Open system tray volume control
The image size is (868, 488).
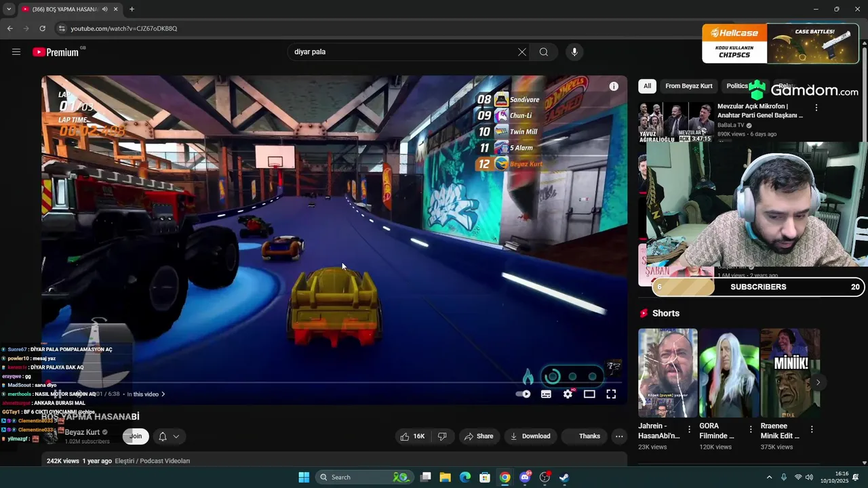(x=809, y=477)
